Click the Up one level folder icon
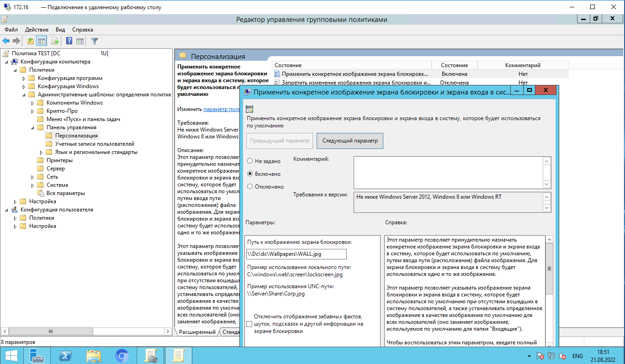This screenshot has height=364, width=625. (x=30, y=41)
